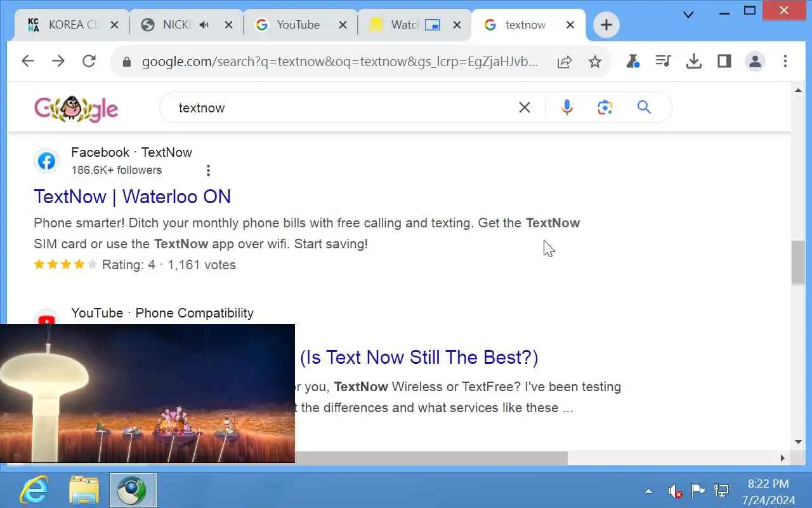Image resolution: width=812 pixels, height=508 pixels.
Task: Close the KOREA CENTRAL tab
Action: [114, 25]
